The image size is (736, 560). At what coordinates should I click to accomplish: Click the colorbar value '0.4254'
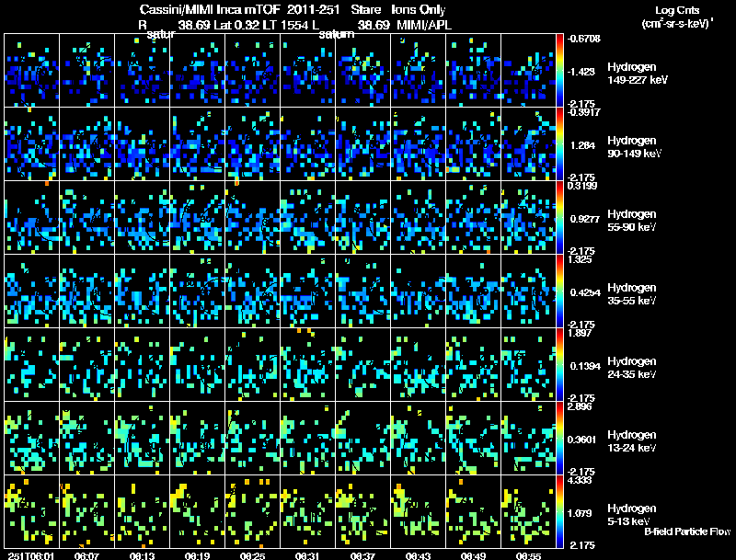[585, 292]
